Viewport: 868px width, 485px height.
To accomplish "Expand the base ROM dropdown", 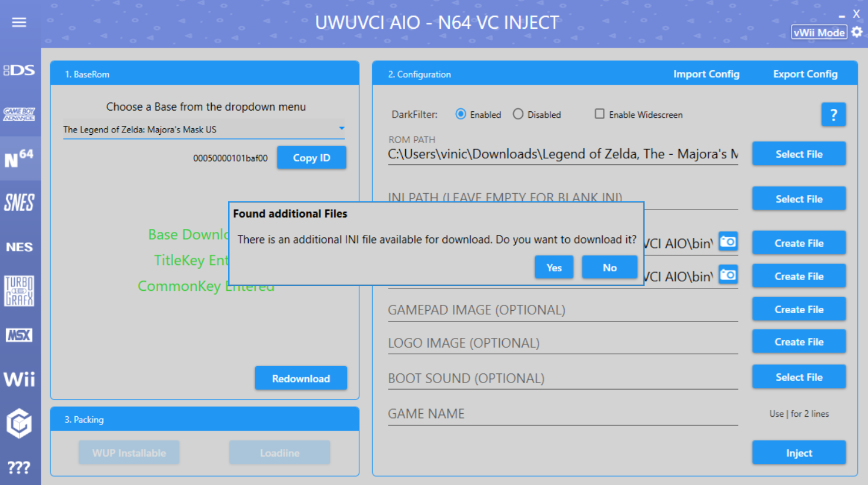I will (341, 129).
